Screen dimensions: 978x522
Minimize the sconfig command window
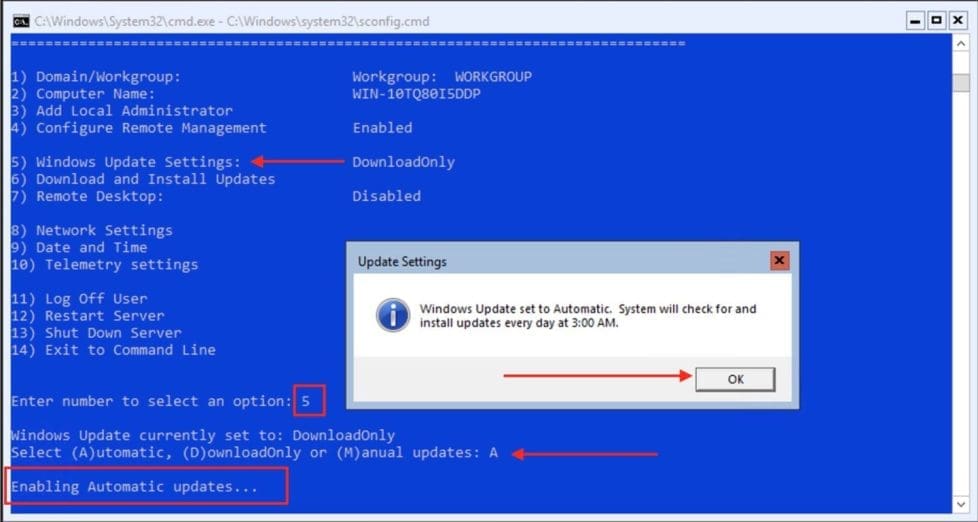[917, 20]
